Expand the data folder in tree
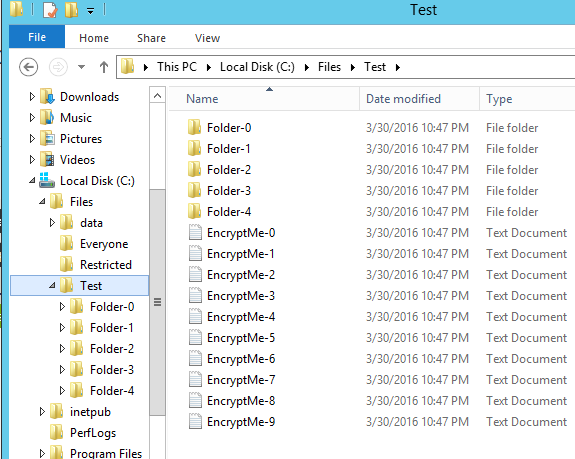 pos(52,223)
